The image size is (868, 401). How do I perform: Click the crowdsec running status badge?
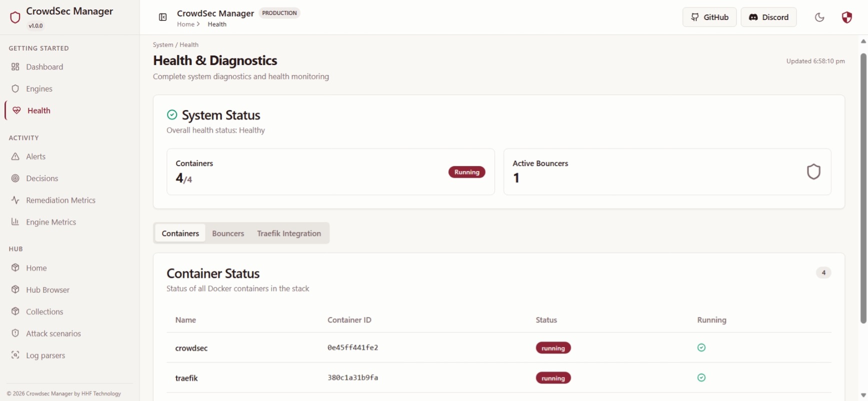point(553,348)
